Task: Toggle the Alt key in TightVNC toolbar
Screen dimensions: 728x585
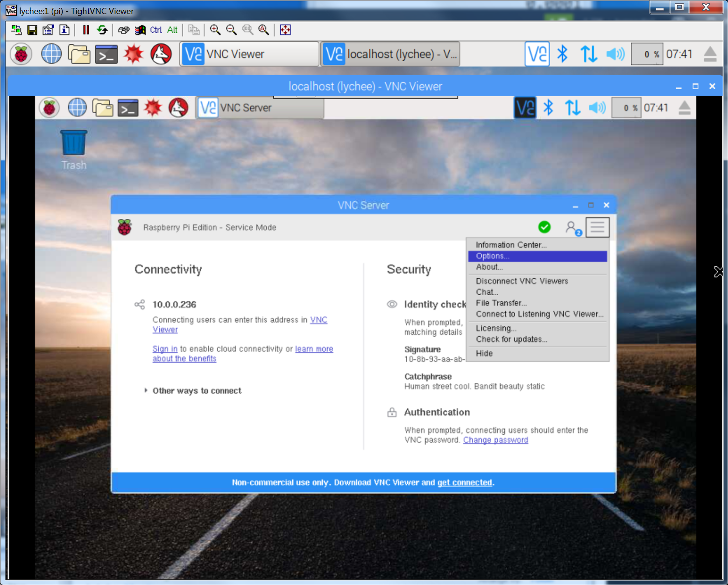Action: point(172,30)
